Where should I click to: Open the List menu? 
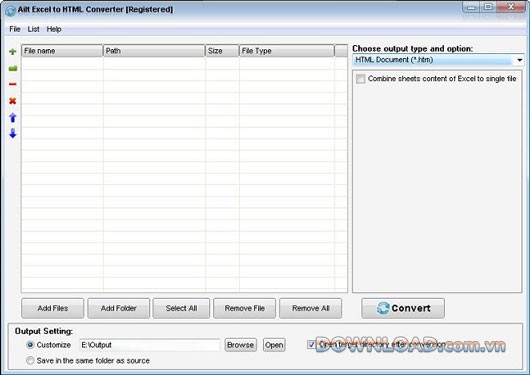point(33,29)
